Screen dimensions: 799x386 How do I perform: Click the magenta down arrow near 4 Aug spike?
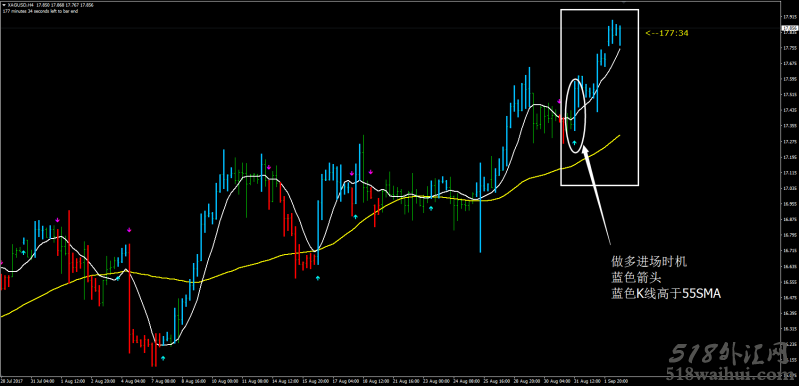129,230
